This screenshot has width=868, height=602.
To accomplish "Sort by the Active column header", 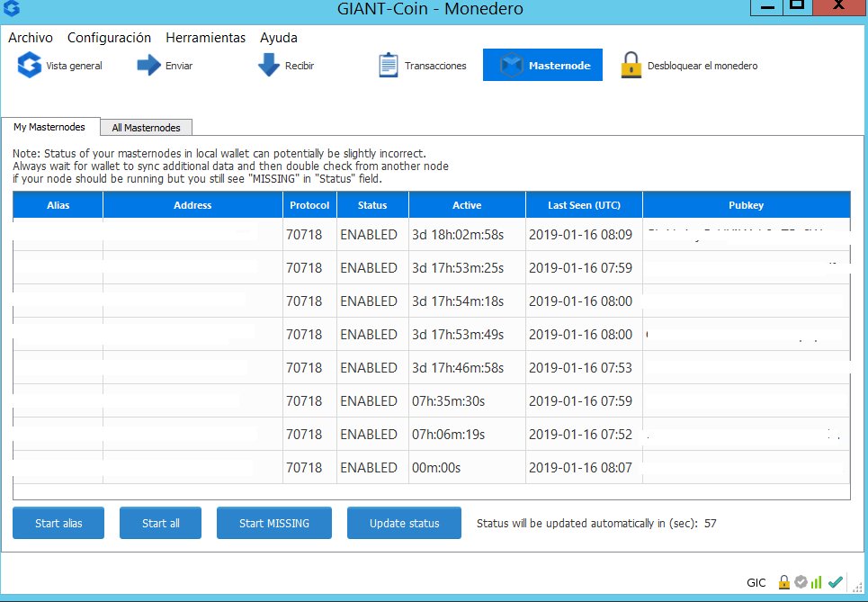I will (467, 205).
